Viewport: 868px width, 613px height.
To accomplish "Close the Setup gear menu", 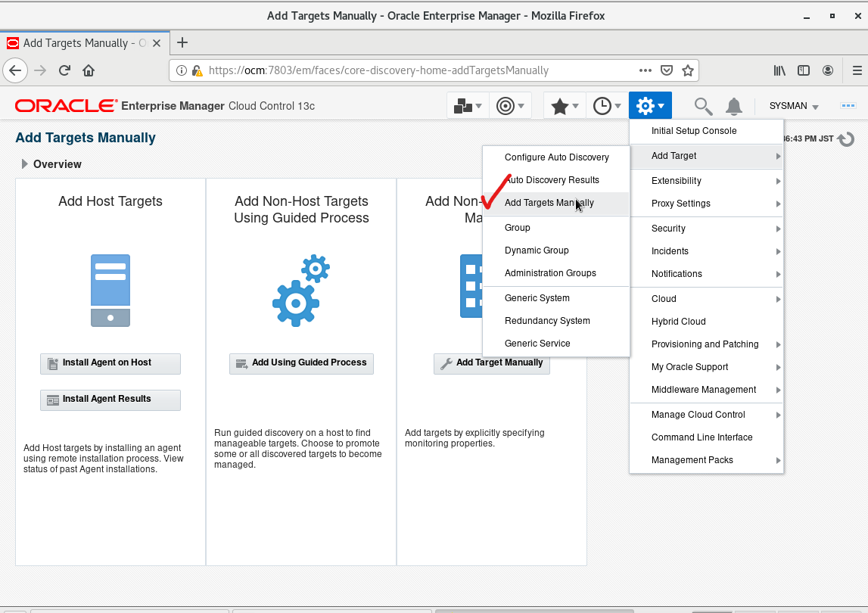I will click(x=650, y=106).
